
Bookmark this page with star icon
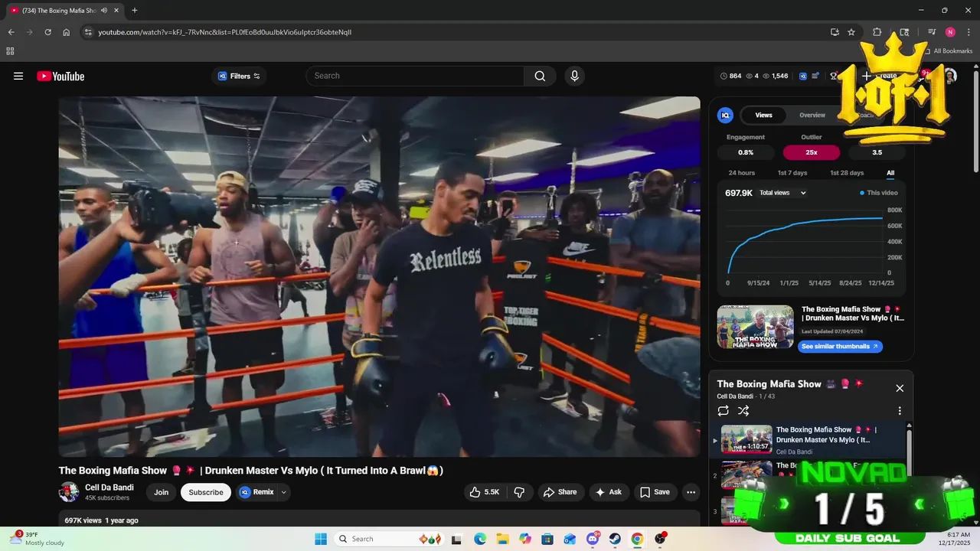(851, 32)
